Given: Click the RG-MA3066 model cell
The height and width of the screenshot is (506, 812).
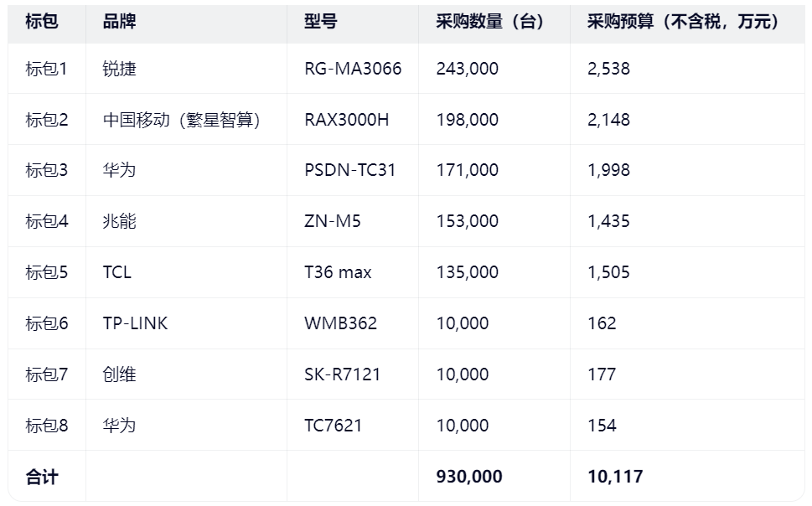Looking at the screenshot, I should coord(353,69).
